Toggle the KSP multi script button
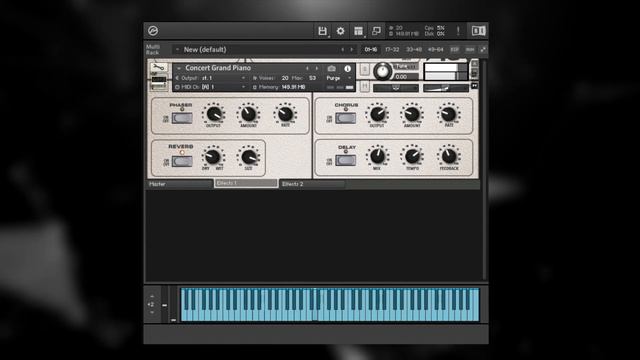The image size is (640, 360). coord(454,49)
